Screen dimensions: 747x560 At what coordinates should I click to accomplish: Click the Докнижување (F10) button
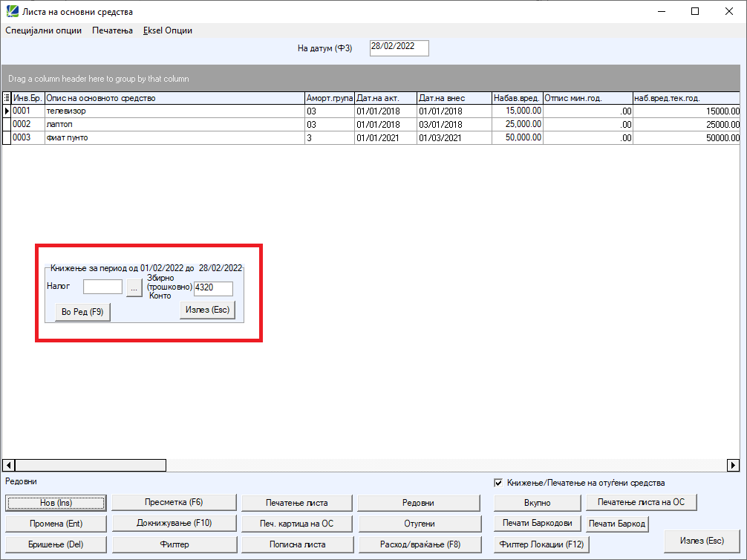tap(174, 524)
